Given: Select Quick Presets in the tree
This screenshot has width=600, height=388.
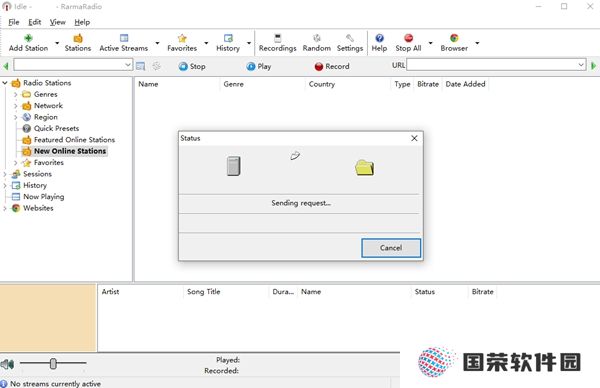Looking at the screenshot, I should click(x=56, y=128).
